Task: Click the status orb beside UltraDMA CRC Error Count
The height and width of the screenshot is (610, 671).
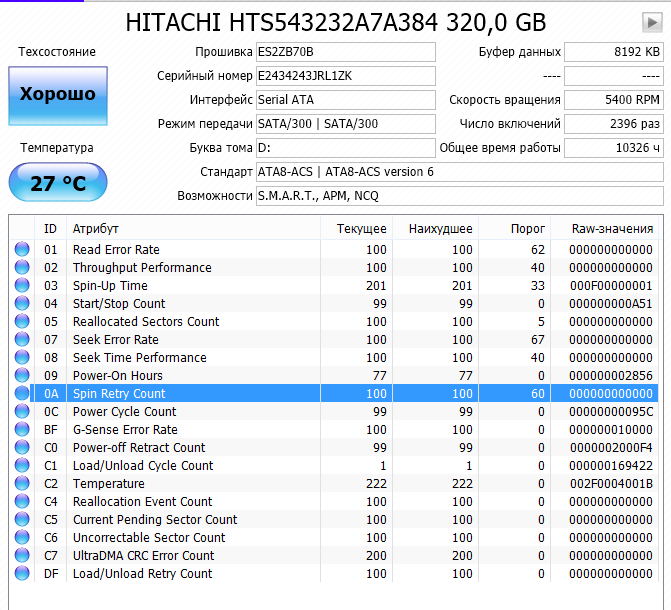Action: 22,556
